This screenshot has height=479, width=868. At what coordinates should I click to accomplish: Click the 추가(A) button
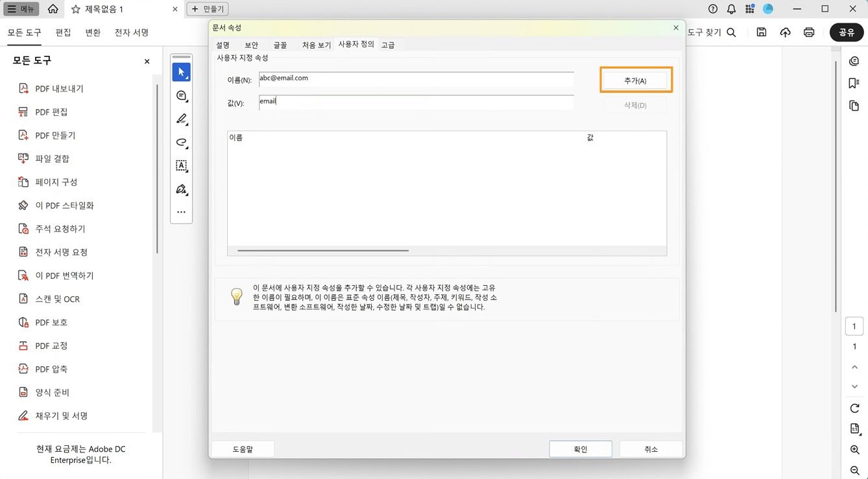(635, 79)
